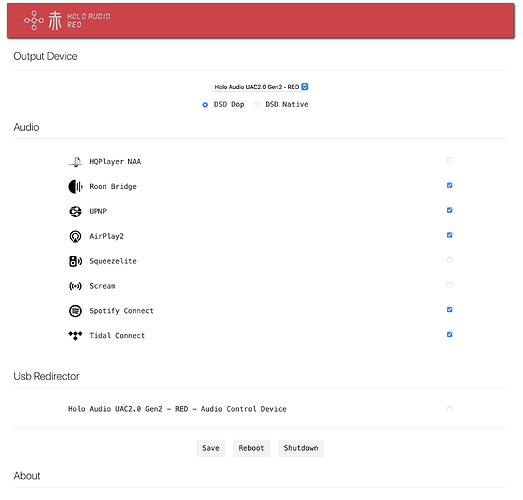Click the Tidal Connect icon
Image resolution: width=523 pixels, height=500 pixels.
coord(75,335)
